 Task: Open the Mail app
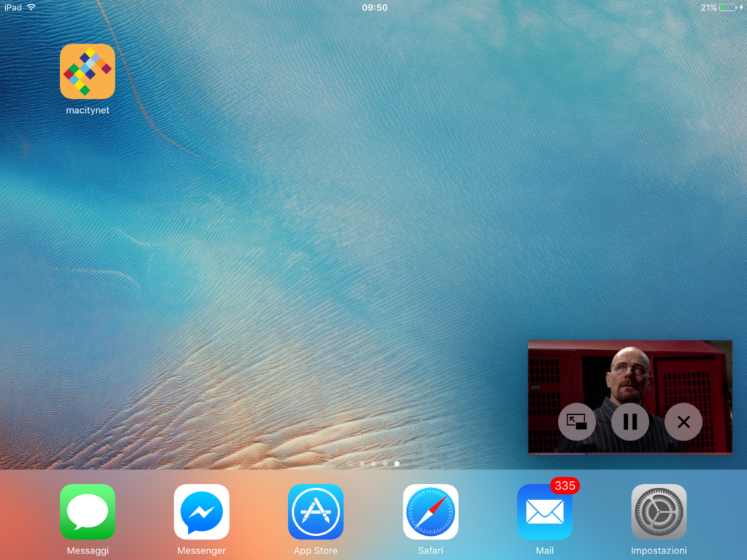click(x=544, y=512)
